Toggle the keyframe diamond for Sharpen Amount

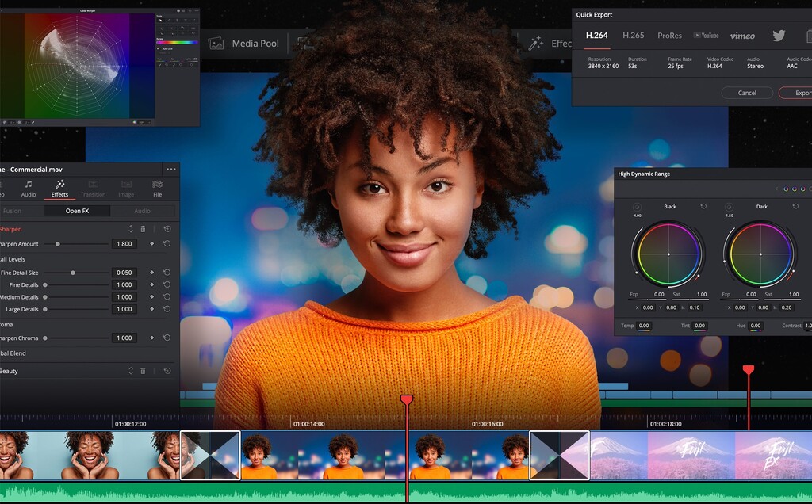point(151,244)
